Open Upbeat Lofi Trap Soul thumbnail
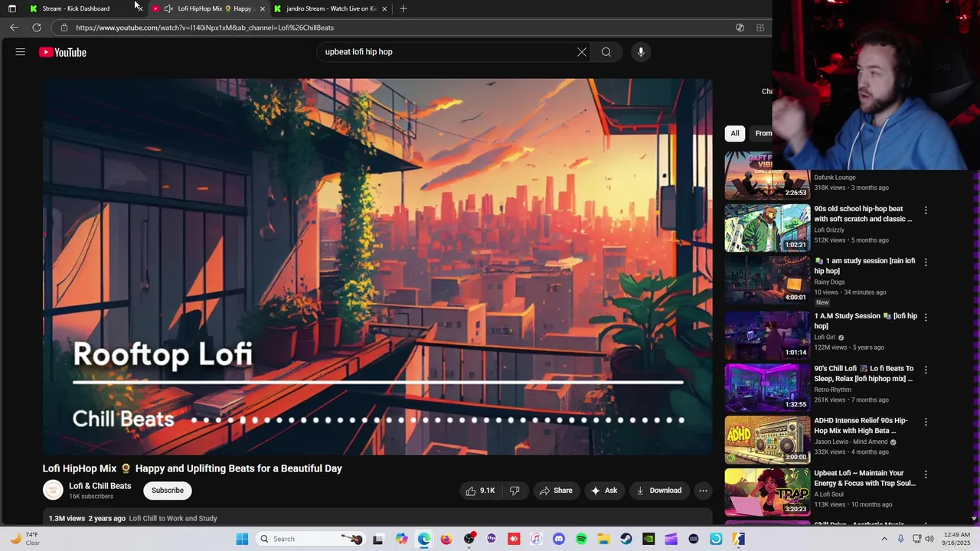The width and height of the screenshot is (980, 551). click(767, 493)
